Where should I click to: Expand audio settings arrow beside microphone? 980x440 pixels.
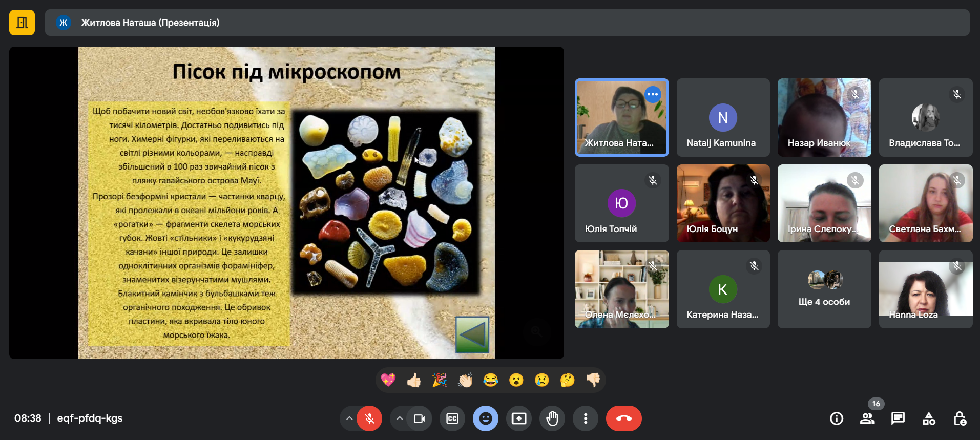point(349,418)
